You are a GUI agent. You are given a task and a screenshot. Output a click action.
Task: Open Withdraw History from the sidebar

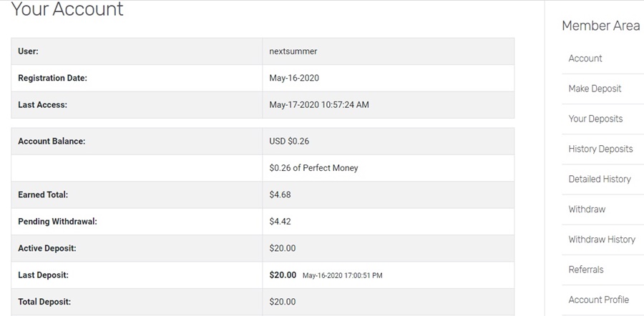(x=602, y=240)
